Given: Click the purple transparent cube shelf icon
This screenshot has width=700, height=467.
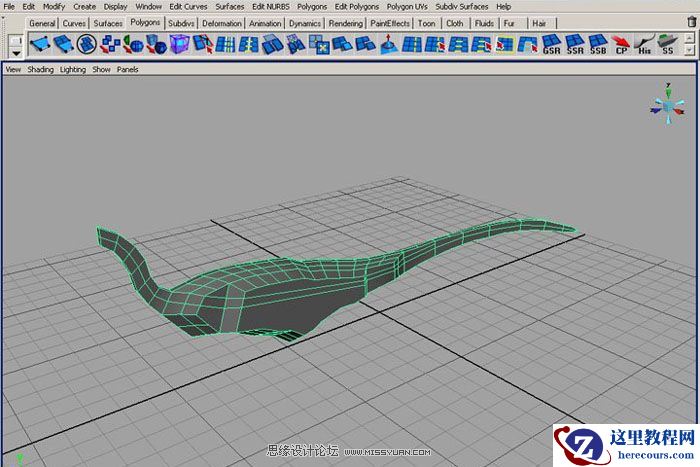Looking at the screenshot, I should click(179, 44).
